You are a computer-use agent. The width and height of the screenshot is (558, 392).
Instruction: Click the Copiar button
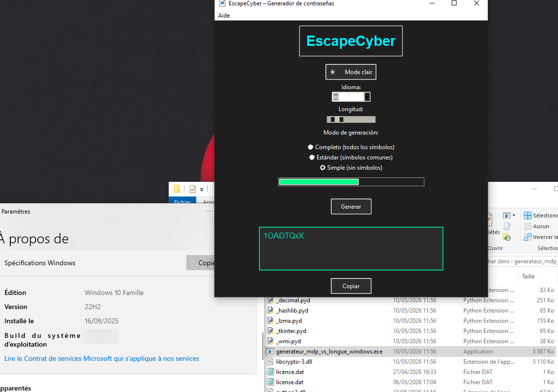click(x=351, y=286)
